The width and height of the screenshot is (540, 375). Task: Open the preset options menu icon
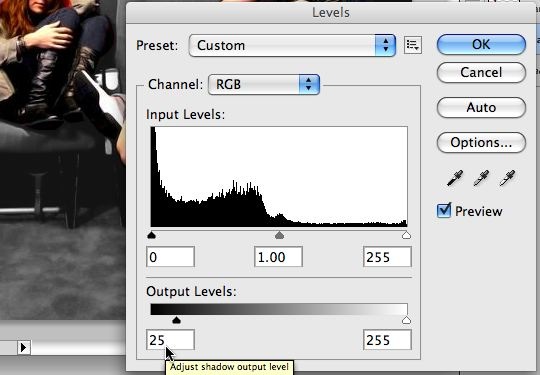(413, 45)
